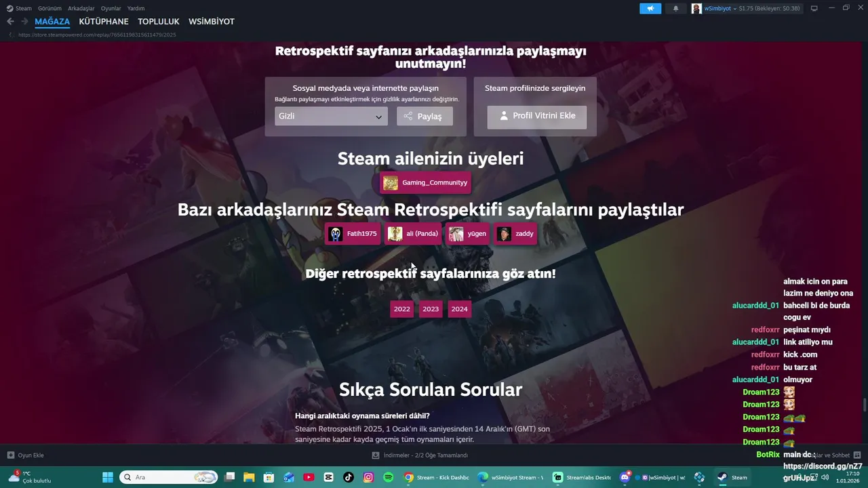Open the Gizli privacy dropdown
Image resolution: width=868 pixels, height=488 pixels.
pyautogui.click(x=331, y=117)
